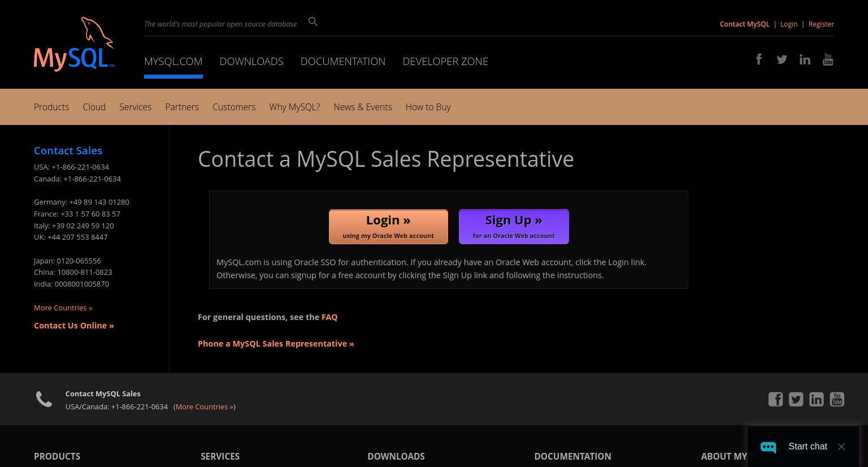Click the SERVICES footer heading

tap(220, 456)
